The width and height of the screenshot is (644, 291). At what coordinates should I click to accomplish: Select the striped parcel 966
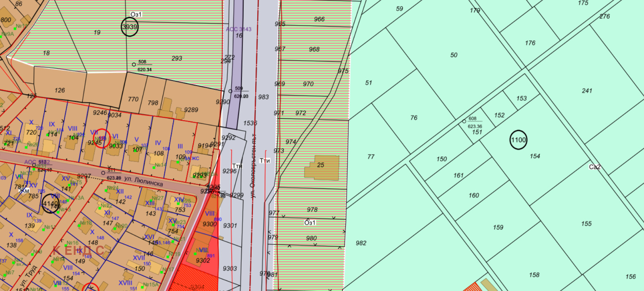[x=319, y=19]
